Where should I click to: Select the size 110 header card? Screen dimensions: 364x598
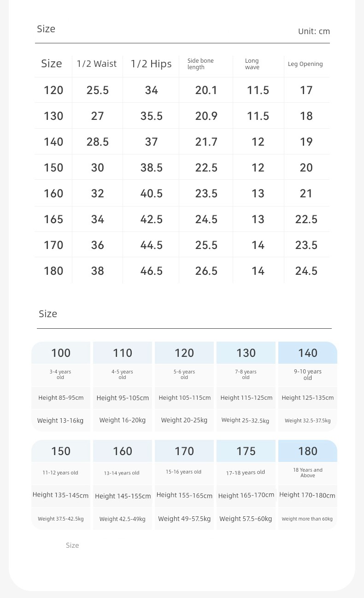coord(123,353)
